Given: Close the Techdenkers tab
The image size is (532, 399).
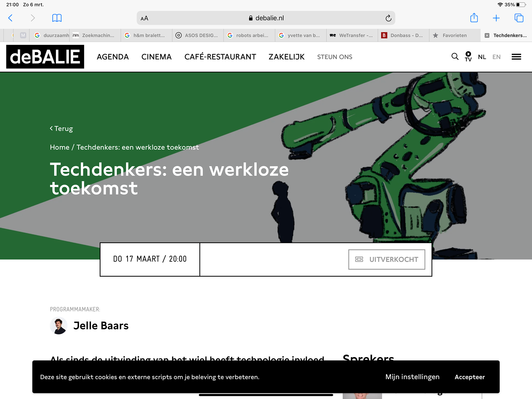Looking at the screenshot, I should tap(487, 35).
